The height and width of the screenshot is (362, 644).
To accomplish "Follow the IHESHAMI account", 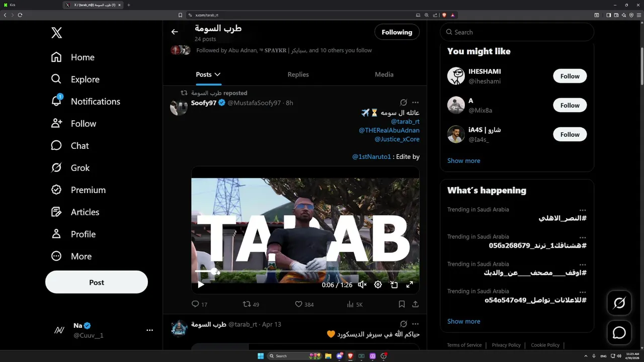I will (570, 76).
